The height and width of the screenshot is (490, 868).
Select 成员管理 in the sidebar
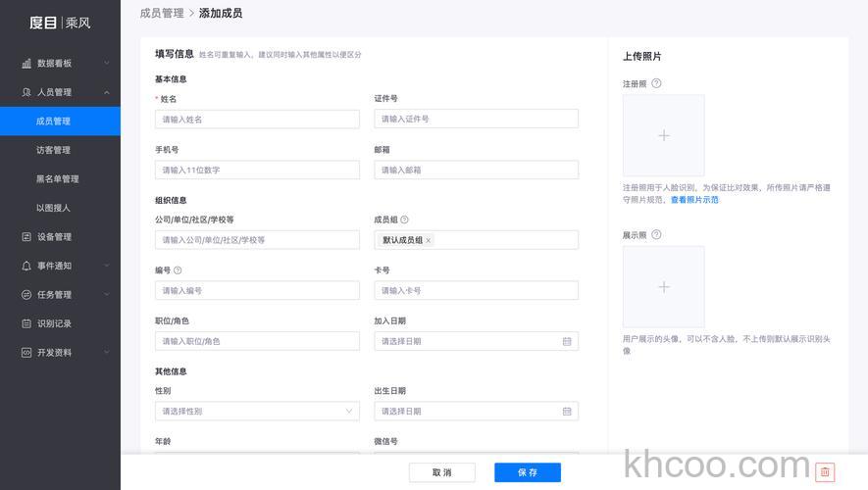pyautogui.click(x=60, y=122)
